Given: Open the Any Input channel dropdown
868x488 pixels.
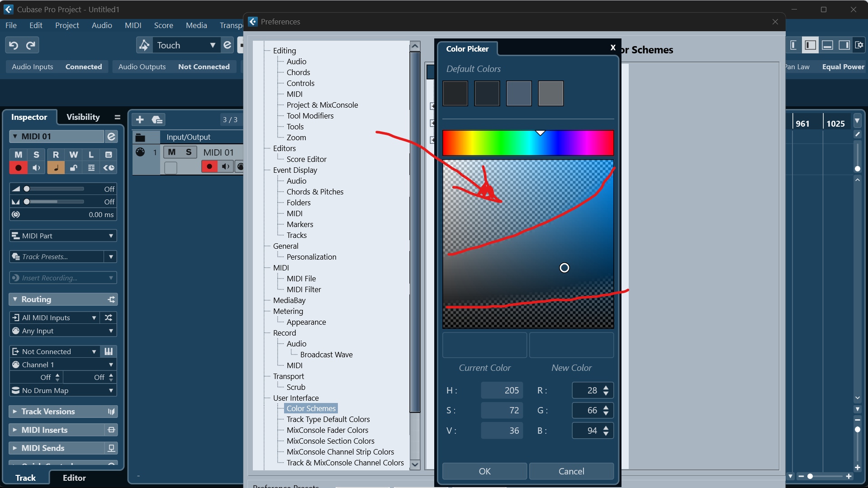Looking at the screenshot, I should point(63,331).
